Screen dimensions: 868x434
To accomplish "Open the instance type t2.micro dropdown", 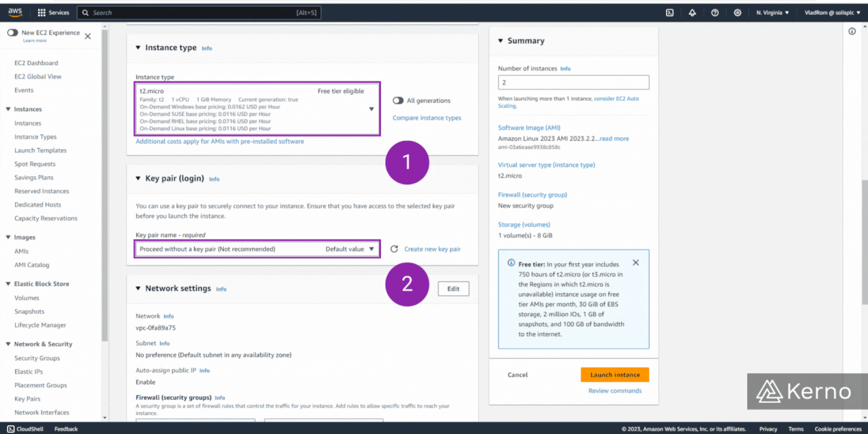I will point(258,109).
